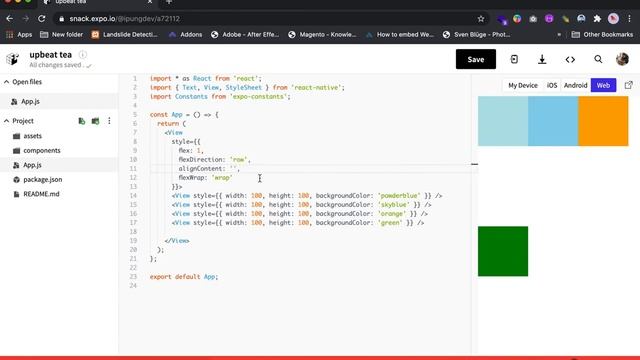Open the New folder bookmark
The width and height of the screenshot is (640, 360).
[62, 35]
